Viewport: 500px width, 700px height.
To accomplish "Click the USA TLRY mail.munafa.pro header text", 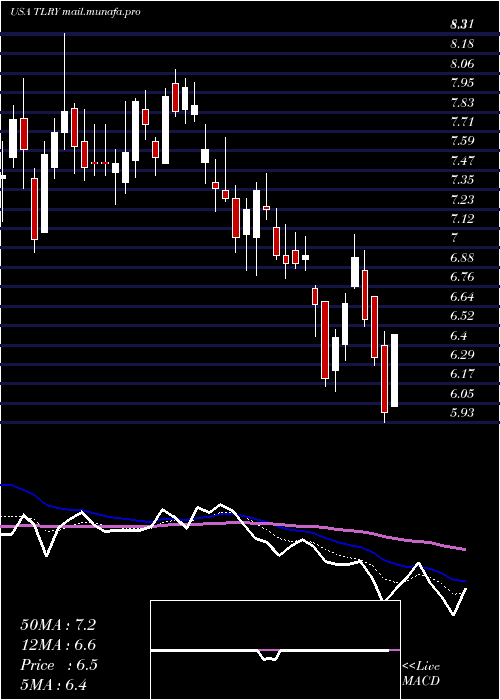I will coord(75,12).
